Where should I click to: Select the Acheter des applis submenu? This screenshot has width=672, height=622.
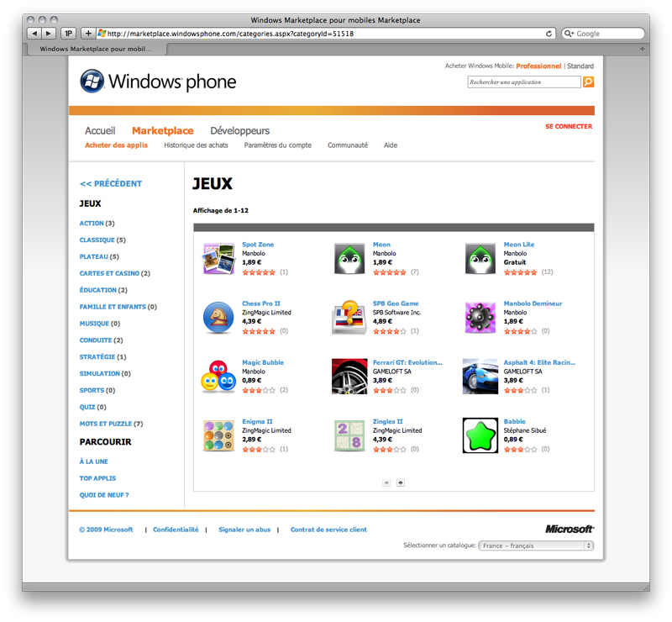[116, 145]
